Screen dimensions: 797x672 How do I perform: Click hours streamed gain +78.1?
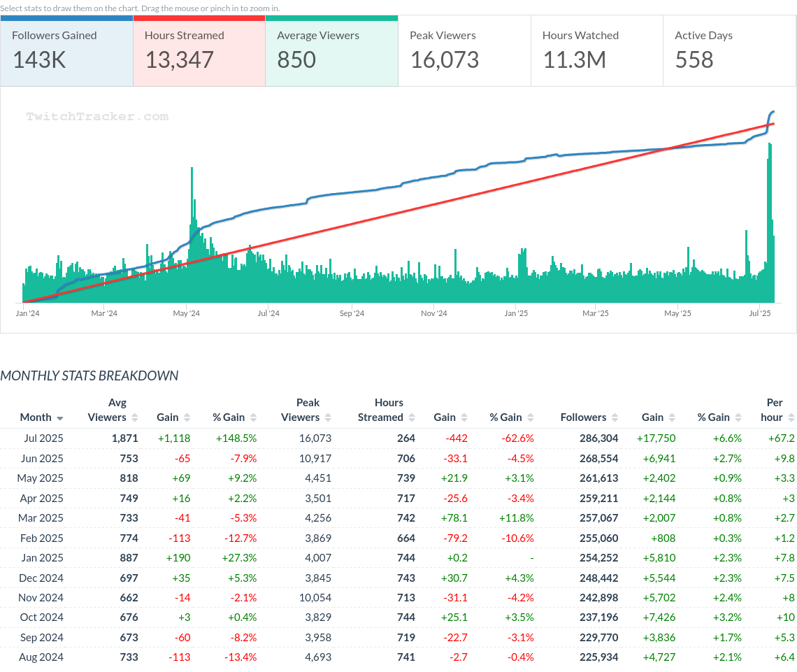[x=454, y=518]
